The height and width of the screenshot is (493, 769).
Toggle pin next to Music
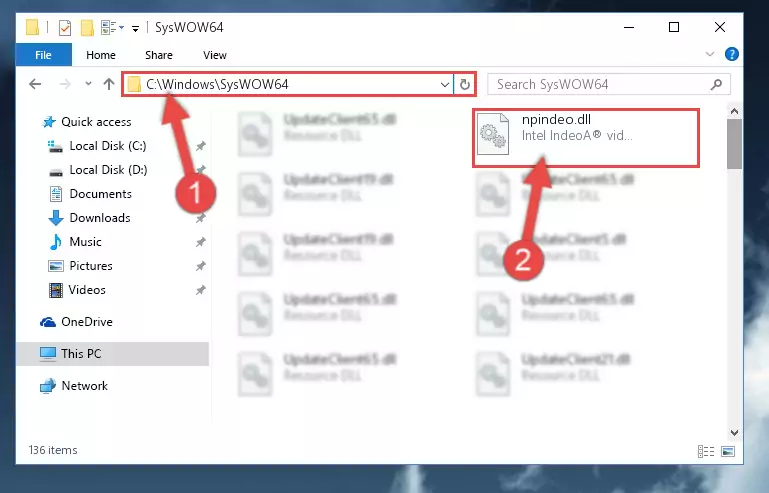[x=200, y=242]
